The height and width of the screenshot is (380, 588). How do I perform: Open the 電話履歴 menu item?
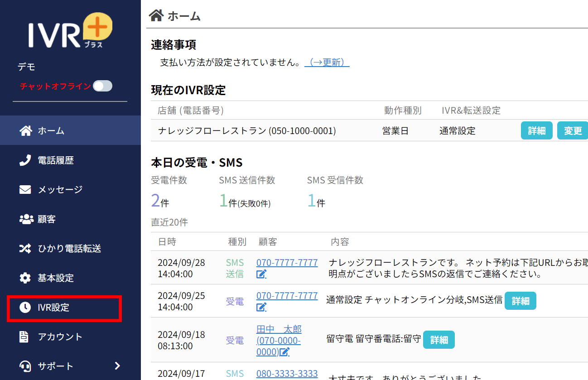(x=70, y=160)
